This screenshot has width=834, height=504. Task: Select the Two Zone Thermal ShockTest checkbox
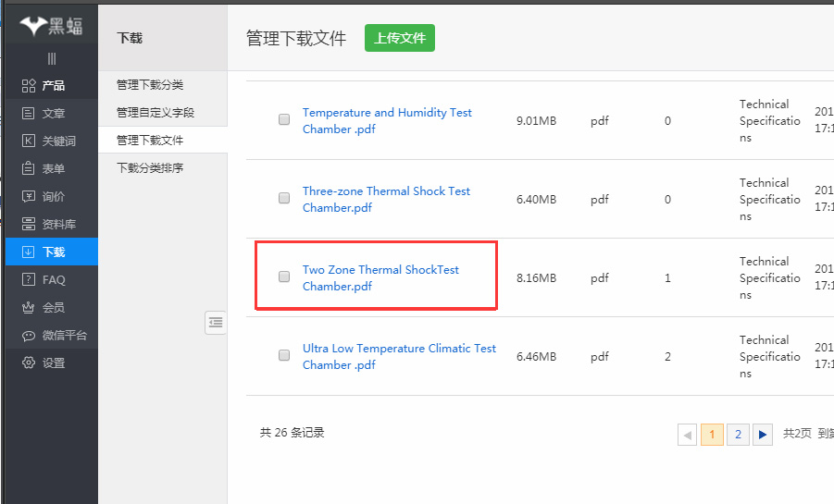(x=284, y=277)
